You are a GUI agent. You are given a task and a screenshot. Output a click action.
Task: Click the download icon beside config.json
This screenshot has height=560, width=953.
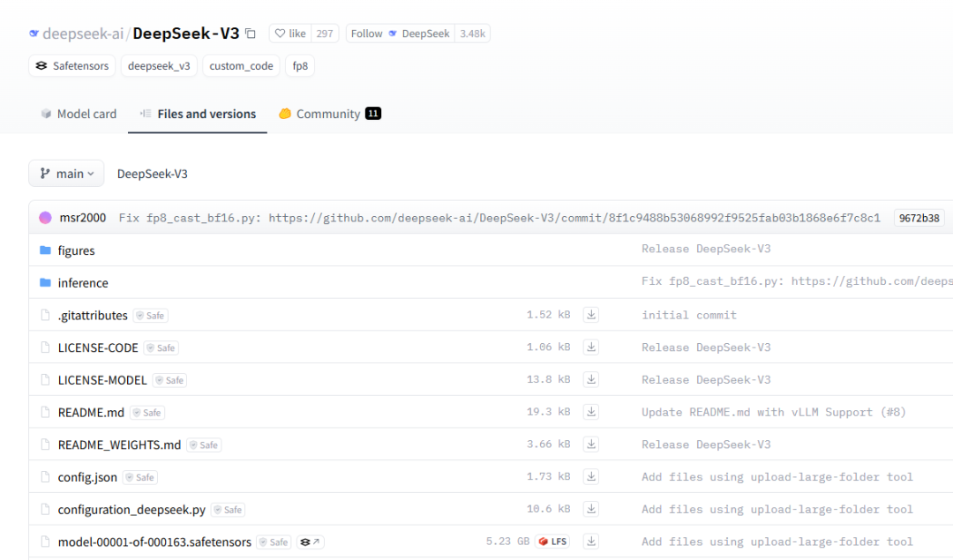click(x=591, y=477)
